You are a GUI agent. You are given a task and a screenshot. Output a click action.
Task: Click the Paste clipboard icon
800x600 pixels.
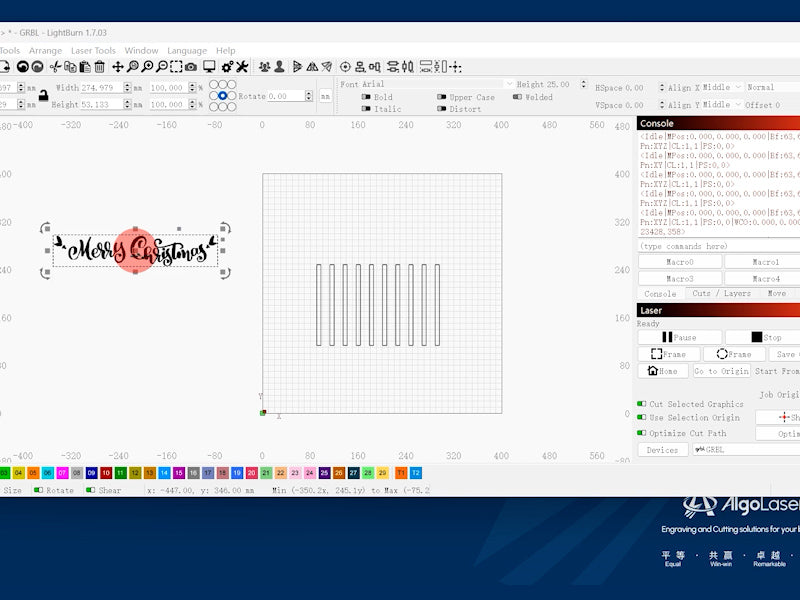point(85,67)
